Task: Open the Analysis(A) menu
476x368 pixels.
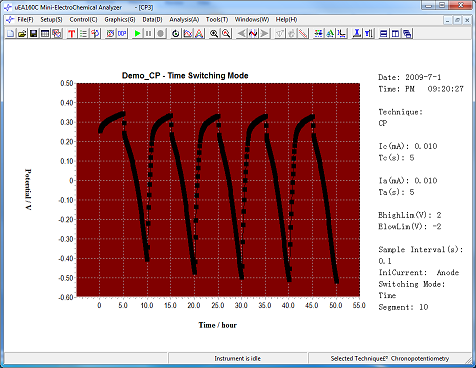Action: (184, 20)
